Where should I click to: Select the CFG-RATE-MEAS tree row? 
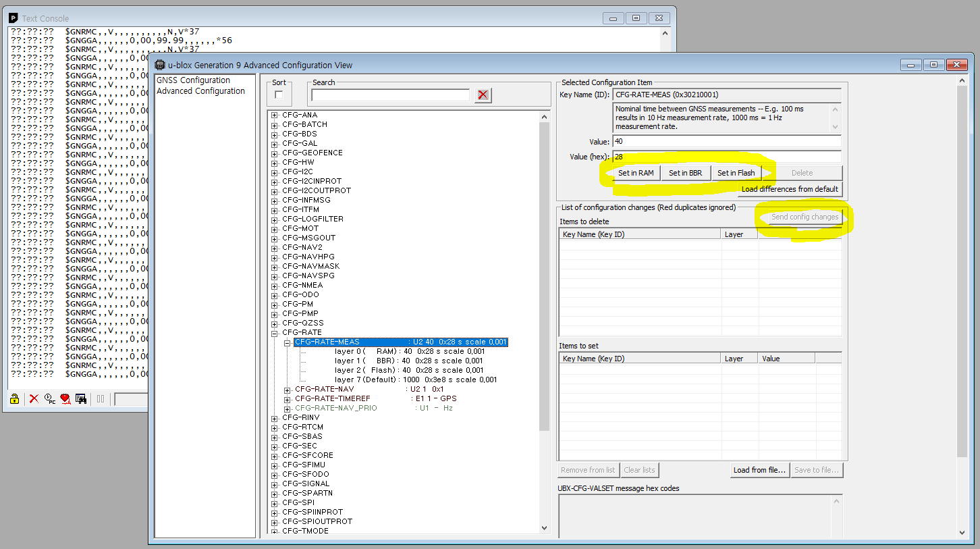[x=401, y=342]
